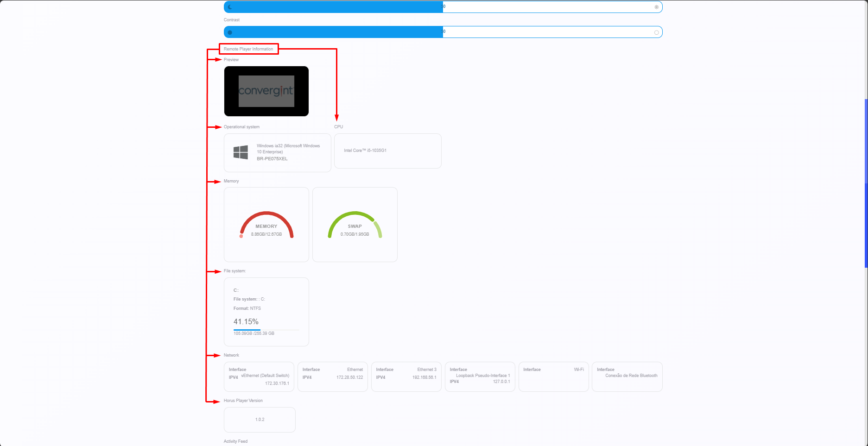Select the Loopback Pseudo-Interface 1 card
Screen dimensions: 868x446
[480, 377]
